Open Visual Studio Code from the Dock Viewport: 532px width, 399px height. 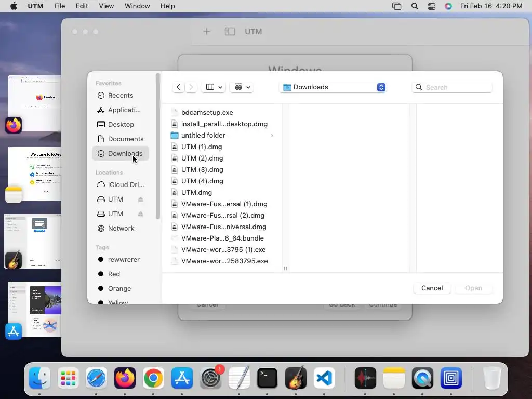pos(324,378)
